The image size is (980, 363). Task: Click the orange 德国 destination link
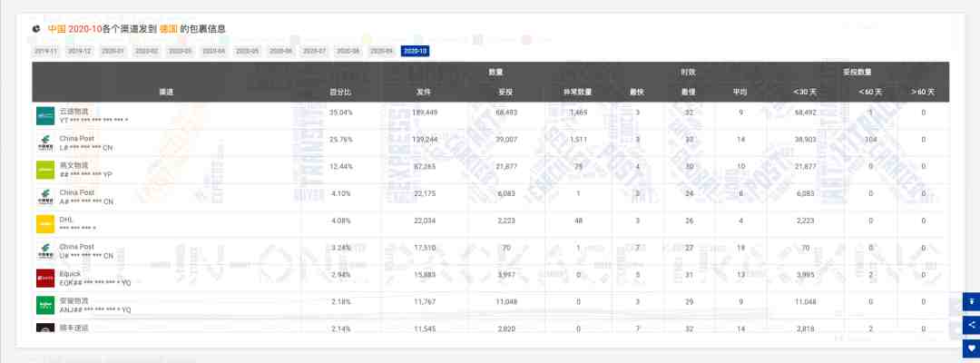(x=169, y=29)
